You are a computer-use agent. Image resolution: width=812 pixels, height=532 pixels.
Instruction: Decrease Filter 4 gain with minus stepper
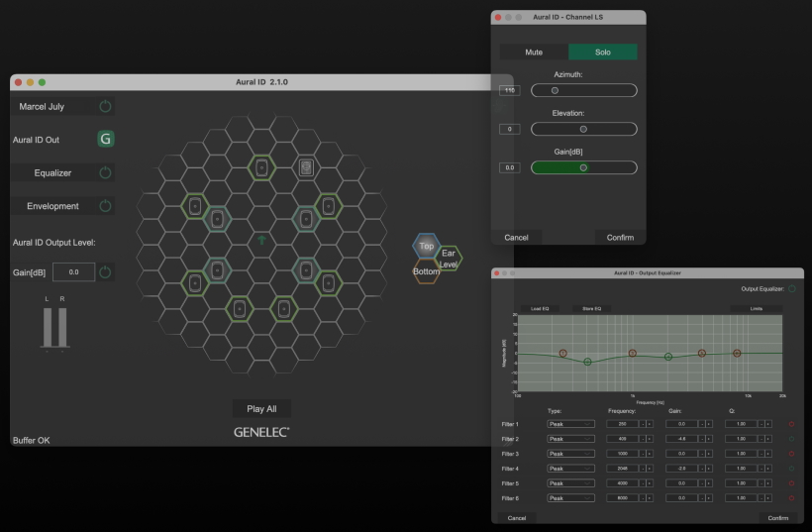(x=702, y=469)
